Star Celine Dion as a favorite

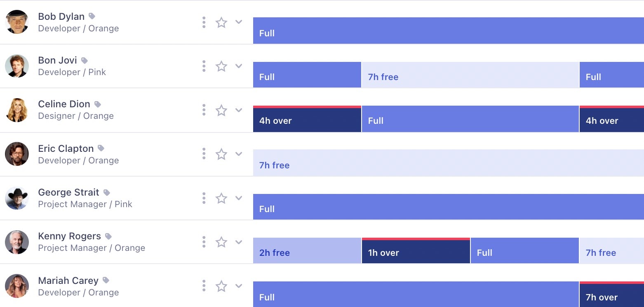click(x=221, y=110)
